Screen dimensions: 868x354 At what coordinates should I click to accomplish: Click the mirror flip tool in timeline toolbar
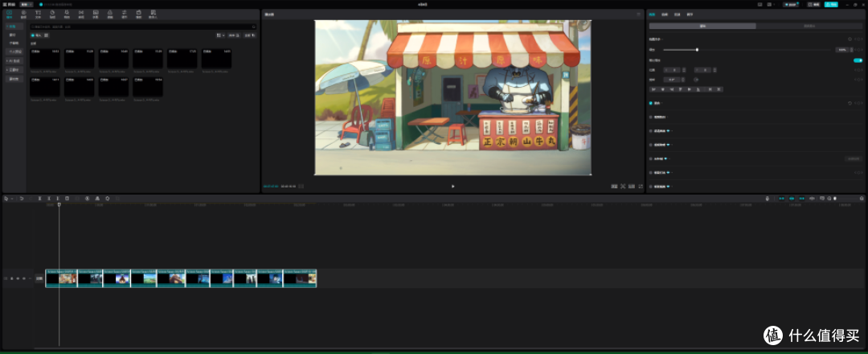(x=97, y=199)
